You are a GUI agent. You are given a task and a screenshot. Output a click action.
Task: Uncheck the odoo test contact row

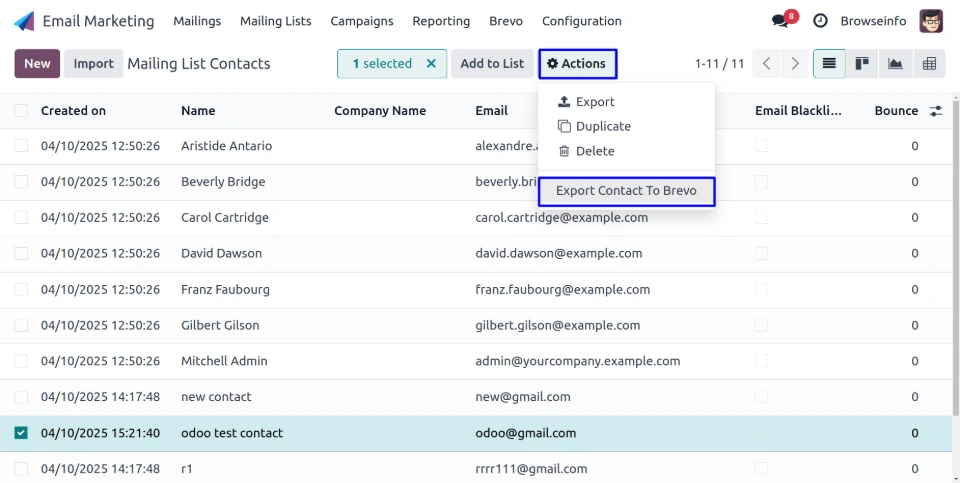point(21,433)
